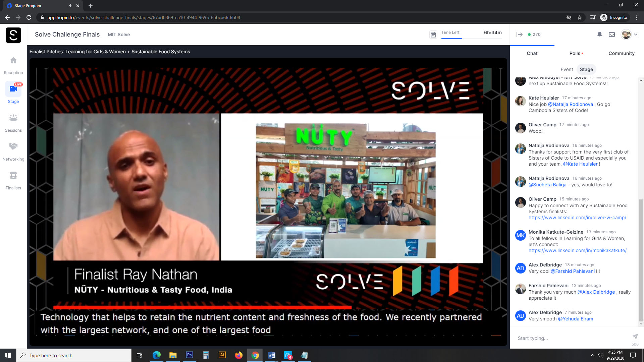Click the send message arrow icon
This screenshot has width=644, height=362.
635,336
